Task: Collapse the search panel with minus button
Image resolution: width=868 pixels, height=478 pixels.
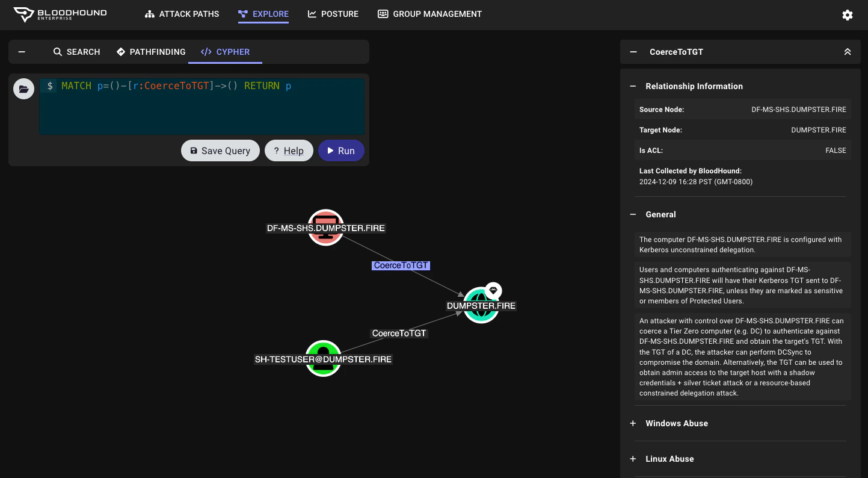Action: click(x=22, y=52)
